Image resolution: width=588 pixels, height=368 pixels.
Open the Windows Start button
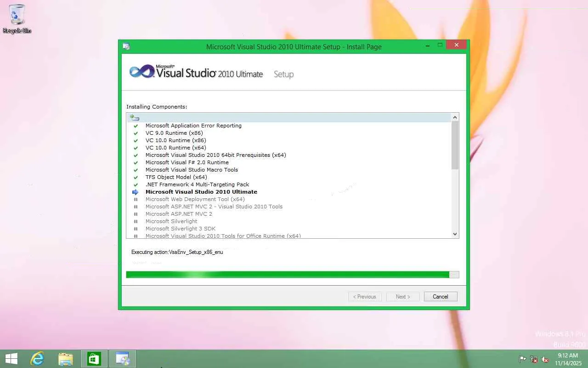(x=11, y=359)
